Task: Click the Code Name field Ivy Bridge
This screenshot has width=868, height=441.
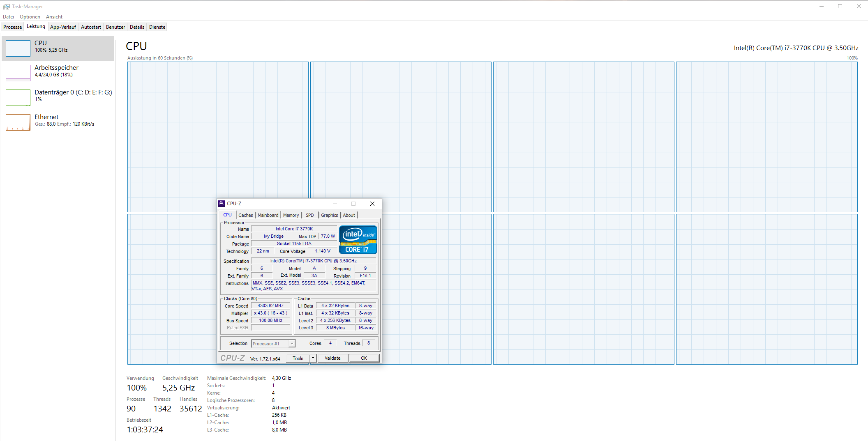Action: (274, 237)
